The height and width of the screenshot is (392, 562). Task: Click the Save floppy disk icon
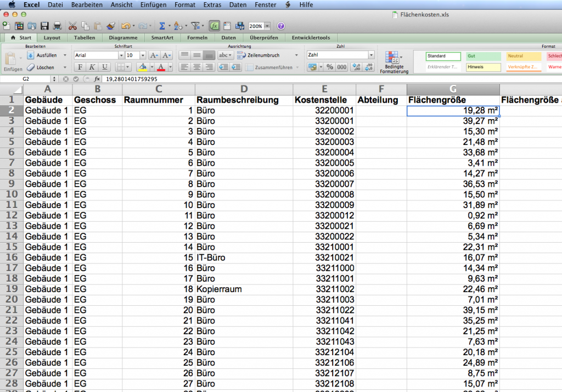45,26
